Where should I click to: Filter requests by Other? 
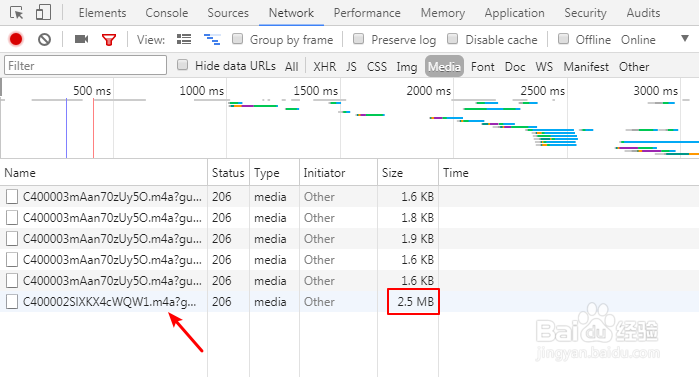tap(634, 67)
